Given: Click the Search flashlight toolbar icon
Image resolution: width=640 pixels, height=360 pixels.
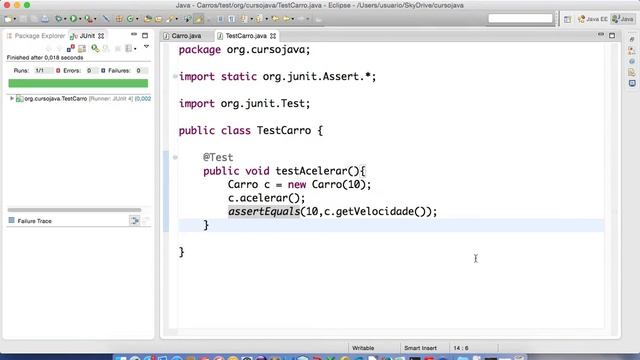Looking at the screenshot, I should pyautogui.click(x=170, y=19).
